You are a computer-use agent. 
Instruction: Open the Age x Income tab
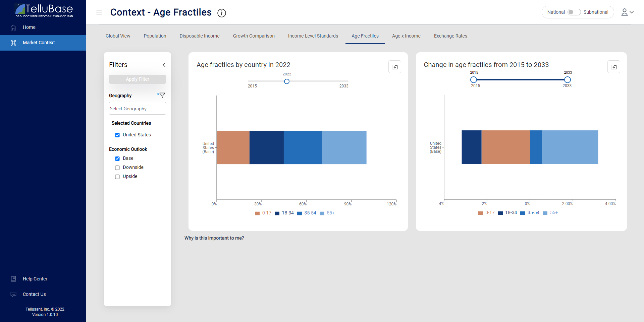pos(406,36)
